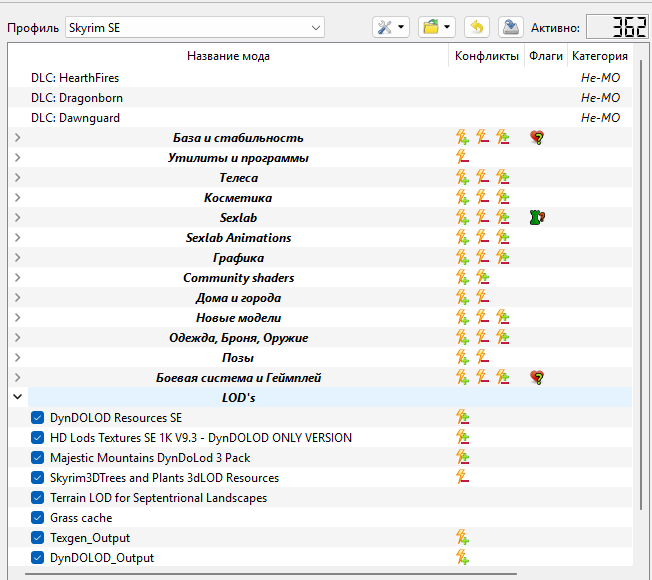Click conflict icon for DynDOLOD Resources SE
Viewport: 652px width, 580px height.
click(462, 417)
